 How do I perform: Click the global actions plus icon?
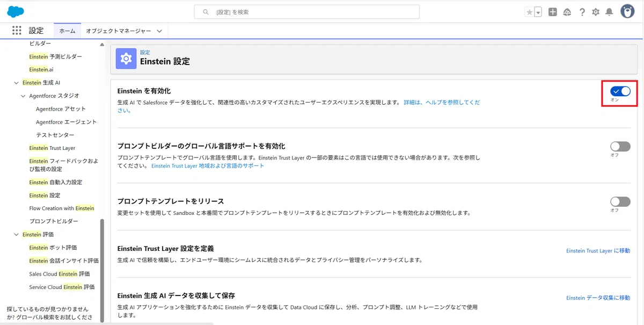point(553,12)
